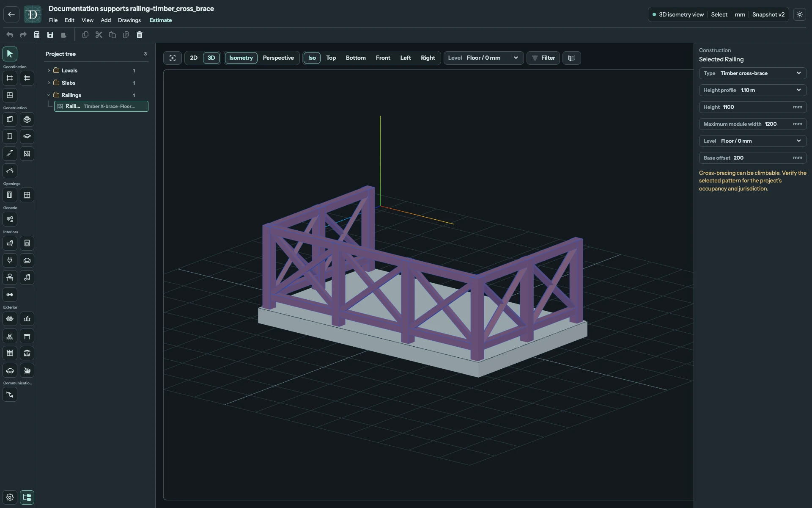812x508 pixels.
Task: Delete selection with trash icon
Action: 140,35
